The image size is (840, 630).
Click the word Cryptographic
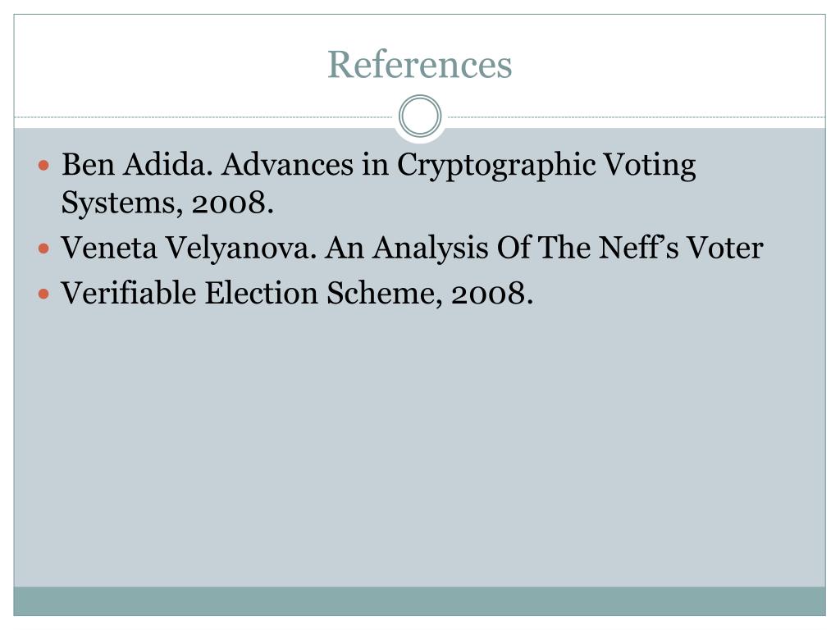pos(496,165)
